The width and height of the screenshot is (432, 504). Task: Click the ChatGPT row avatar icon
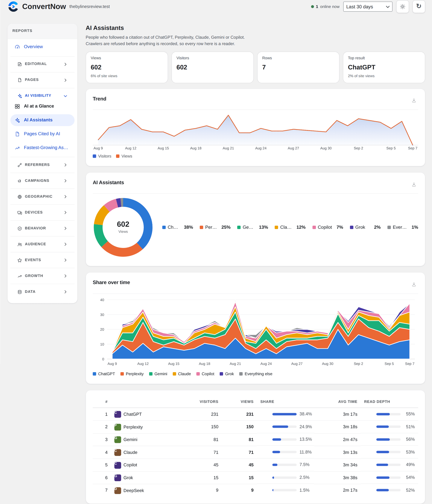pos(118,414)
